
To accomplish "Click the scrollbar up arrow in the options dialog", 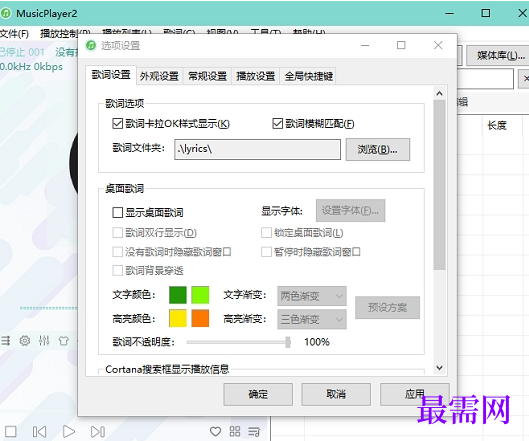I will click(x=439, y=93).
